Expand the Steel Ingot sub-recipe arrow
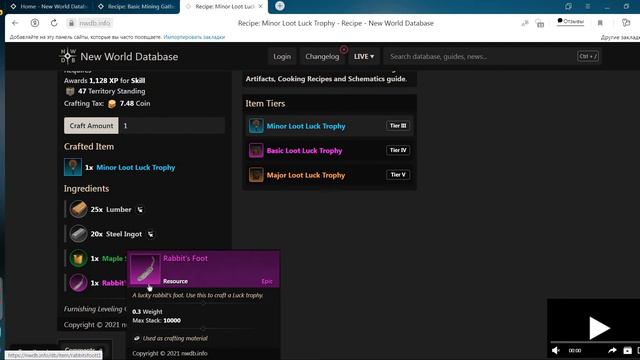 coord(151,234)
